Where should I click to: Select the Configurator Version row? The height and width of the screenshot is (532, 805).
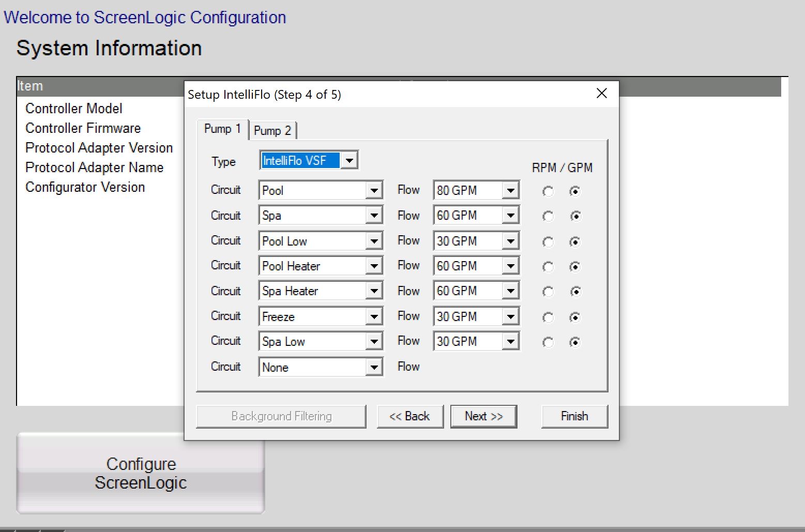[85, 187]
